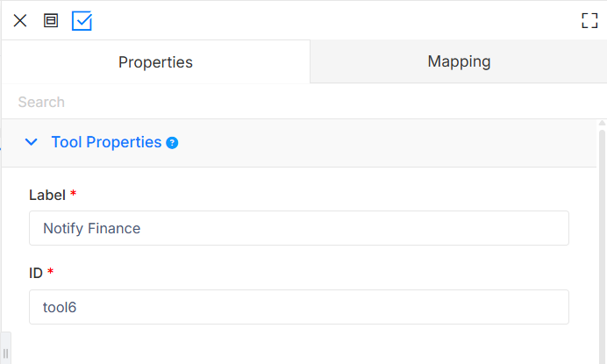This screenshot has height=364, width=607.
Task: Click the form view list icon
Action: pos(51,20)
